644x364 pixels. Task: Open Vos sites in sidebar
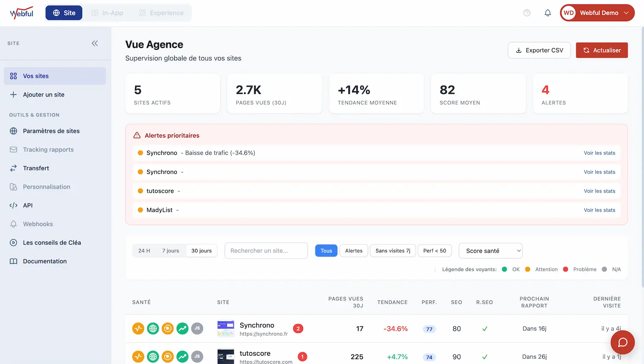[55, 76]
